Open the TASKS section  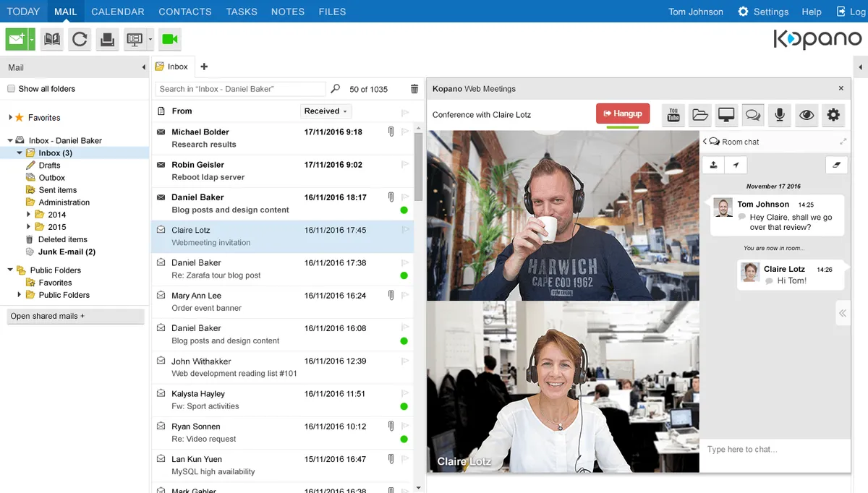click(x=241, y=12)
